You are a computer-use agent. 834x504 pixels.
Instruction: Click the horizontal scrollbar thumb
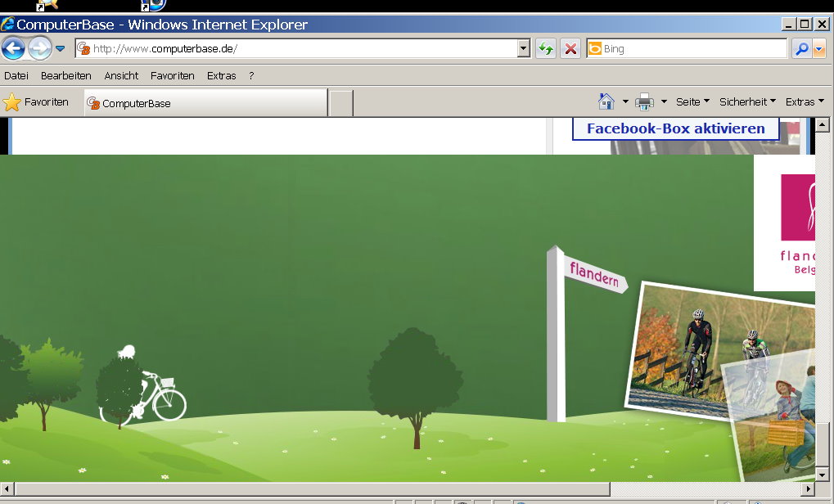point(312,488)
